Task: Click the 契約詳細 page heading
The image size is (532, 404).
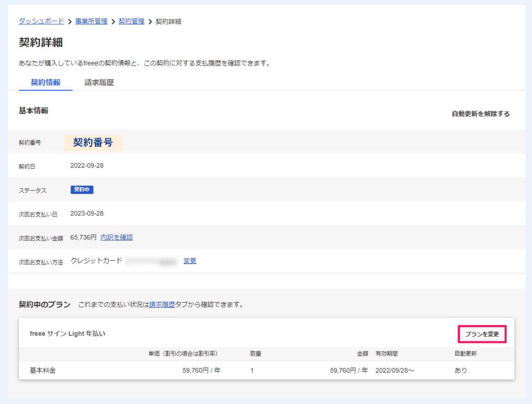Action: [41, 42]
